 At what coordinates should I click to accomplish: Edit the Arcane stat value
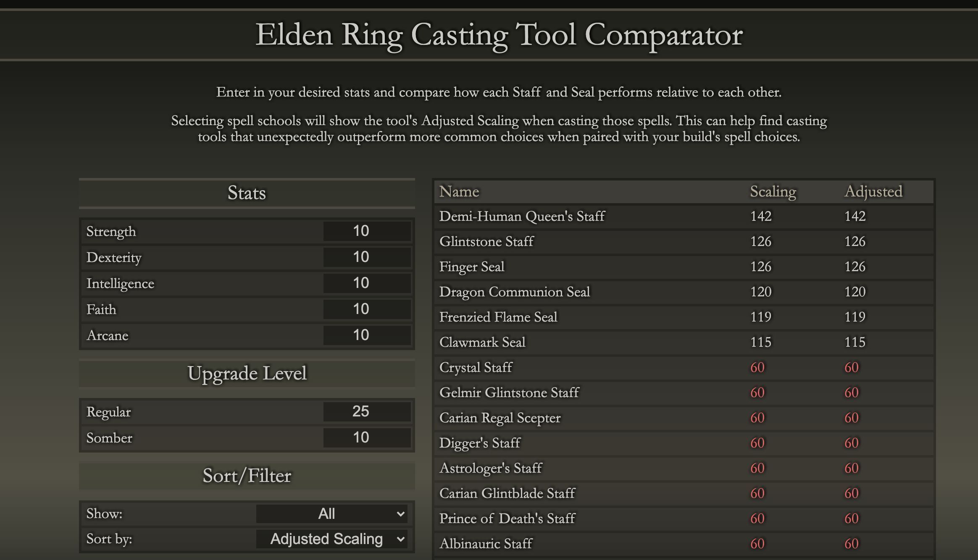pos(367,335)
